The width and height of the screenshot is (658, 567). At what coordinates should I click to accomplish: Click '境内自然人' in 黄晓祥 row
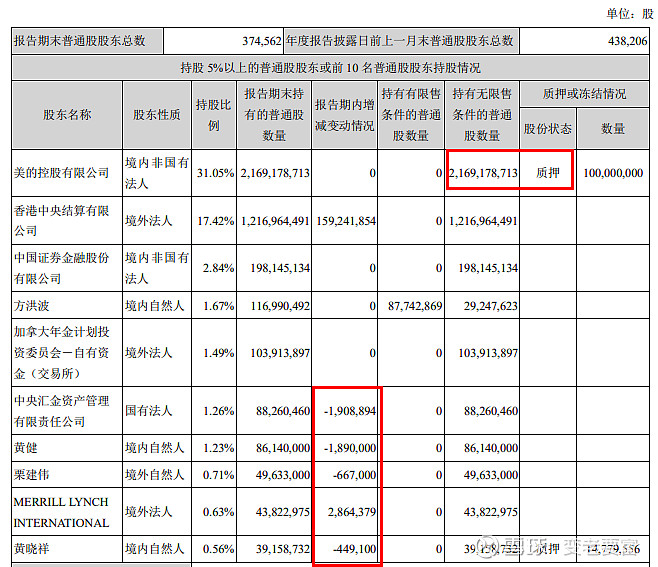pos(154,549)
